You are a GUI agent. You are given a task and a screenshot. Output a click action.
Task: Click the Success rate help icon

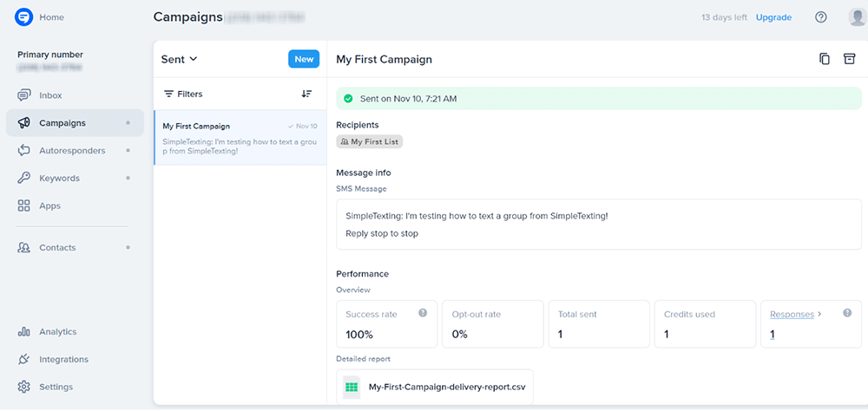tap(423, 313)
